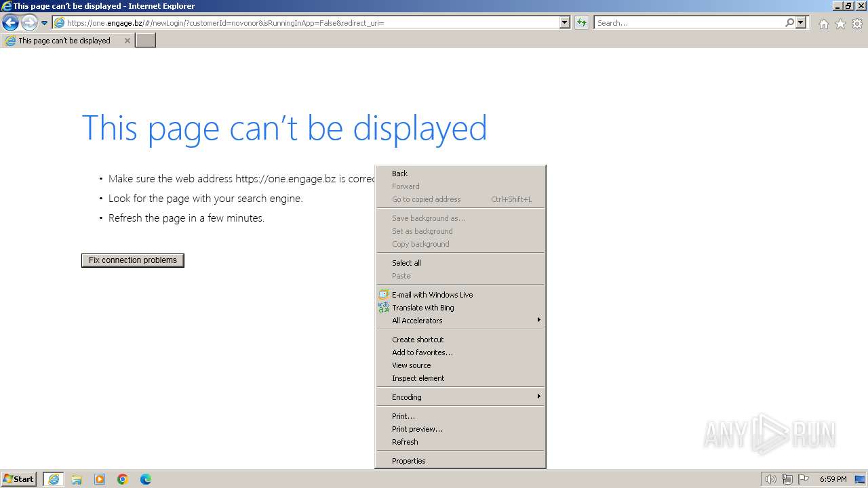Click the Action Center flag icon
This screenshot has height=488, width=868.
click(x=804, y=479)
